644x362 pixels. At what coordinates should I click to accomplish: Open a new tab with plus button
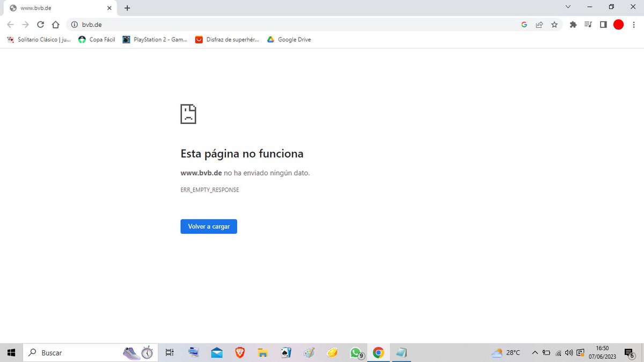127,8
